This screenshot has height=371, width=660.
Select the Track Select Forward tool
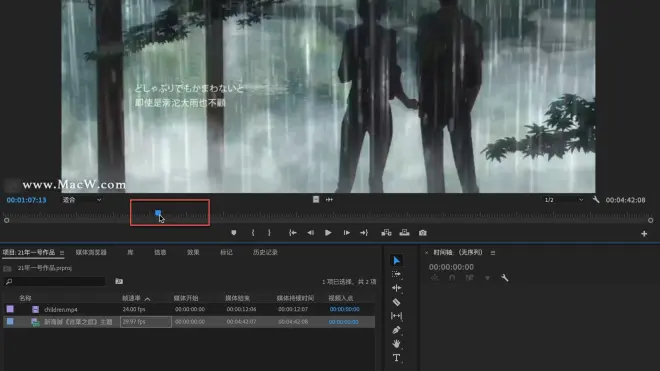click(396, 274)
